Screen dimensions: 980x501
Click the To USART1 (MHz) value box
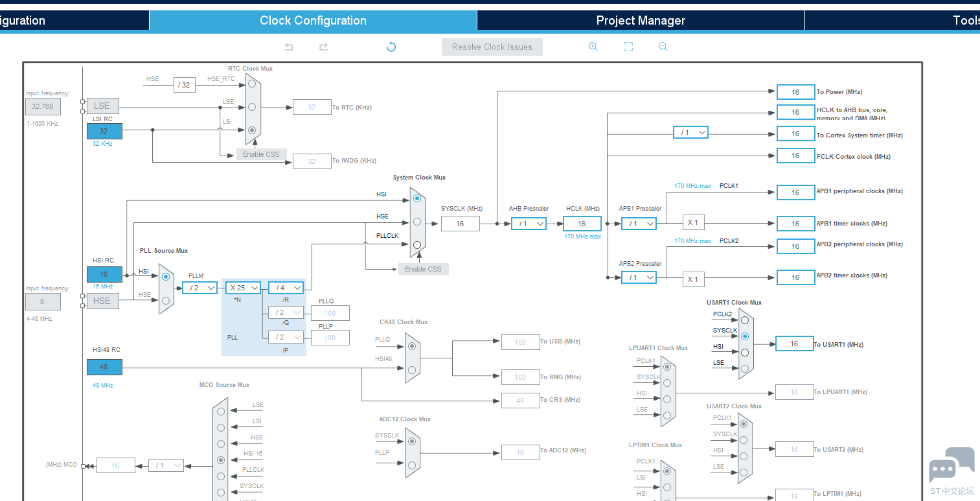tap(795, 344)
